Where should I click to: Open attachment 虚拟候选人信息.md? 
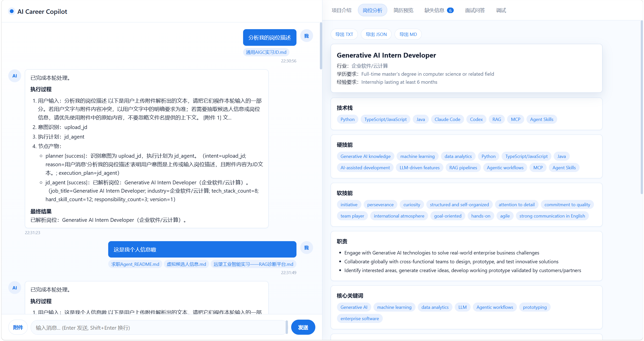tap(186, 264)
